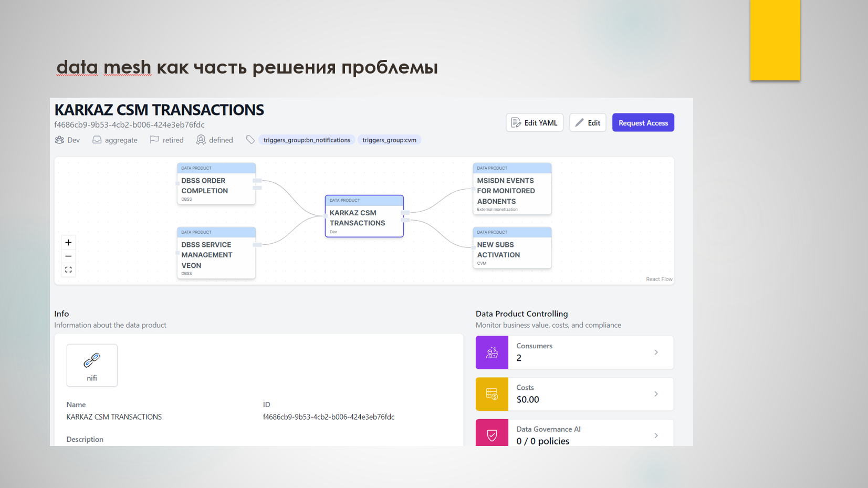This screenshot has height=488, width=868.
Task: Click the purple Consumers icon
Action: click(x=492, y=352)
